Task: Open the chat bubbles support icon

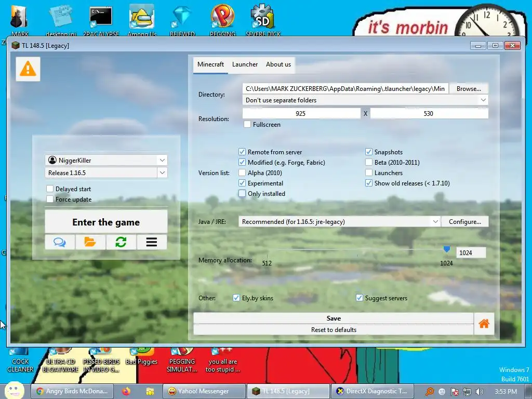Action: point(60,242)
